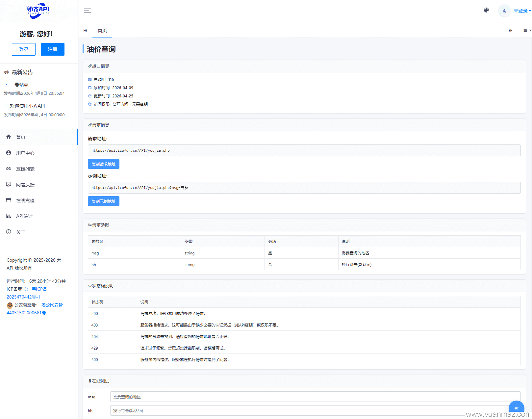Viewport: 532px width, 419px height.
Task: Click the link icon beside 友链列表
Action: (9, 169)
